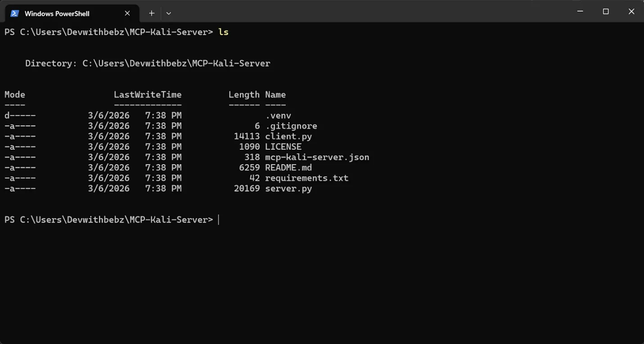Click the Length column header text
This screenshot has height=344, width=644.
[x=244, y=94]
